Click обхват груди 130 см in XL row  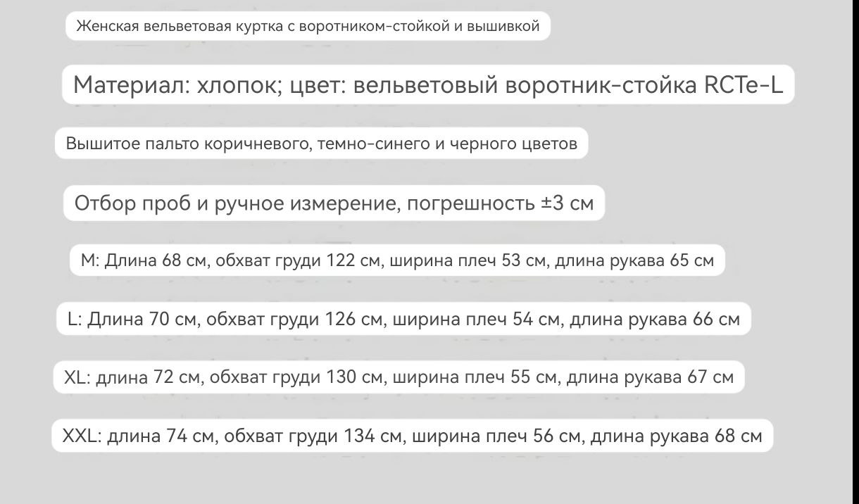pyautogui.click(x=295, y=377)
